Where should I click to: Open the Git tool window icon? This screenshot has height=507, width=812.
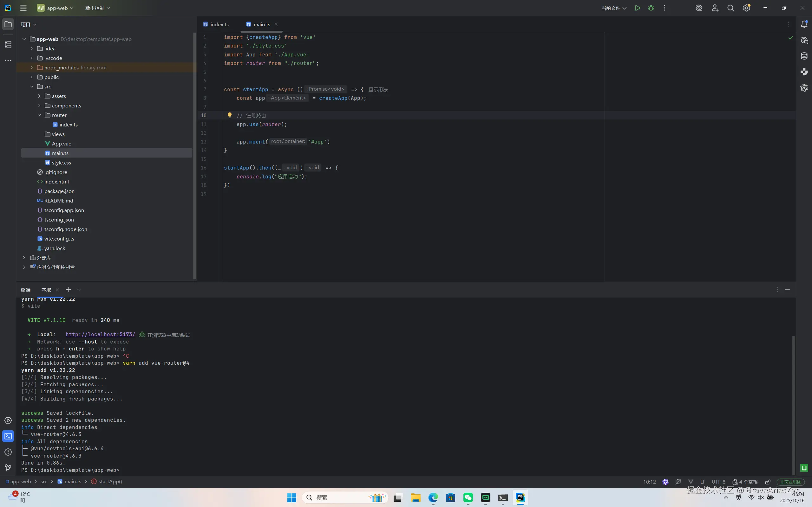[x=8, y=467]
